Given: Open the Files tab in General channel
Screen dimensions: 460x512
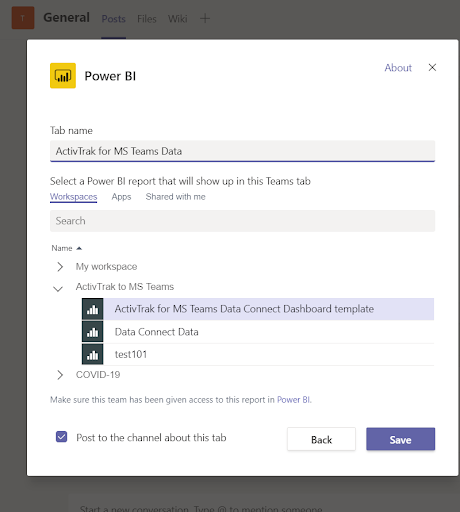Looking at the screenshot, I should [147, 19].
